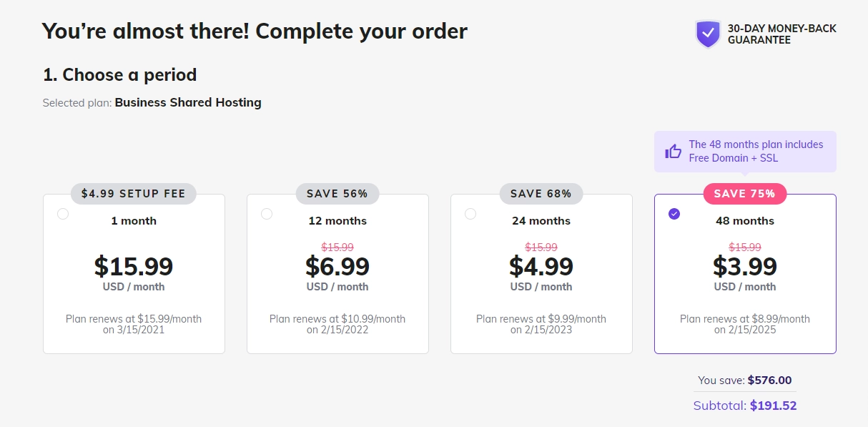Screen dimensions: 868x427
Task: Click the 30-day money-back guarantee shield icon
Action: pos(706,34)
